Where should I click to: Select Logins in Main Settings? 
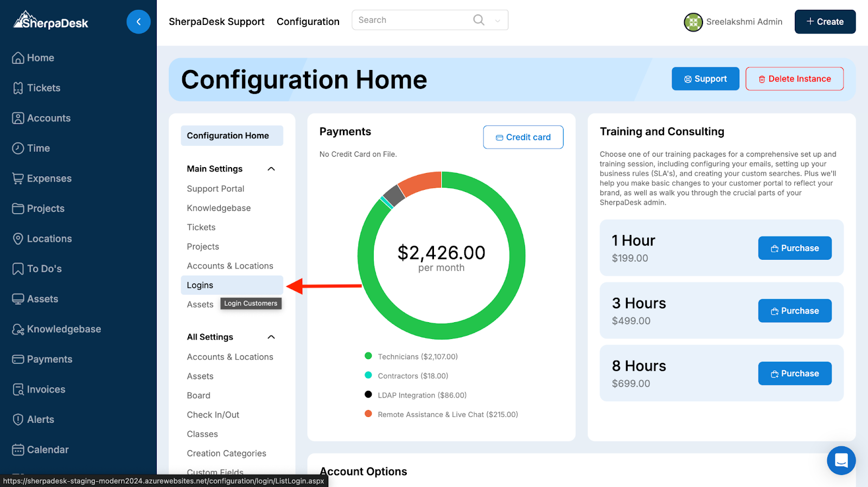point(200,285)
